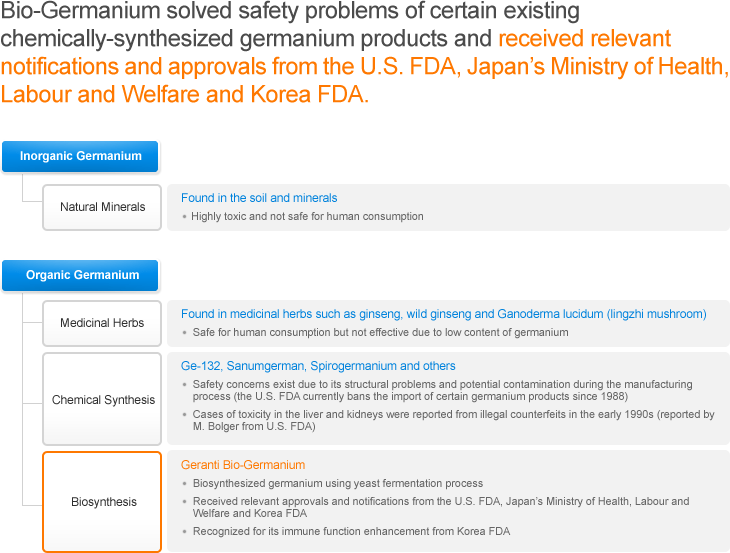Click the medicinal herbs ginseng heading text

coord(443,314)
